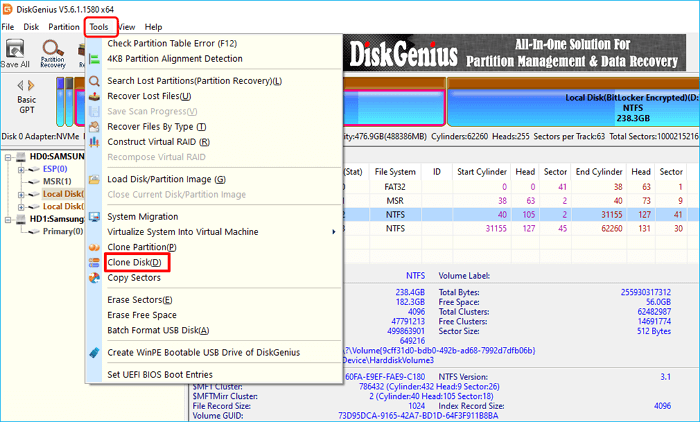Viewport: 700px width, 422px height.
Task: Click the Start Cylinder column header
Action: 482,172
